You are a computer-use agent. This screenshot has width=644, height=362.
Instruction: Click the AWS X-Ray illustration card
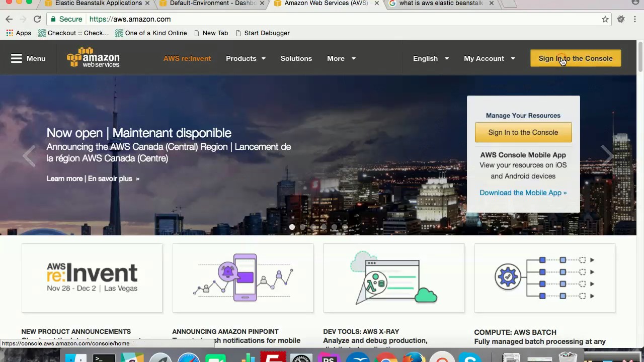pos(394,278)
